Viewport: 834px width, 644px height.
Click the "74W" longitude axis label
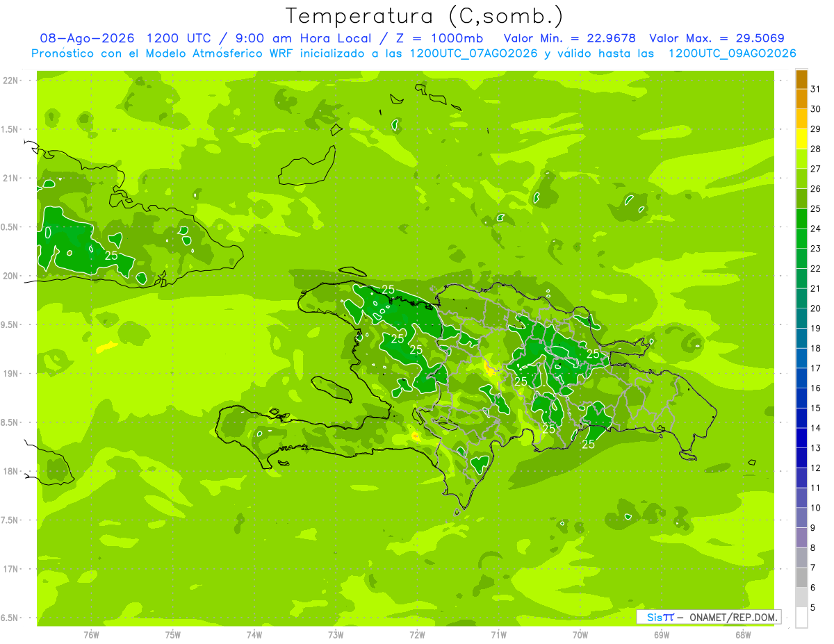click(x=254, y=634)
